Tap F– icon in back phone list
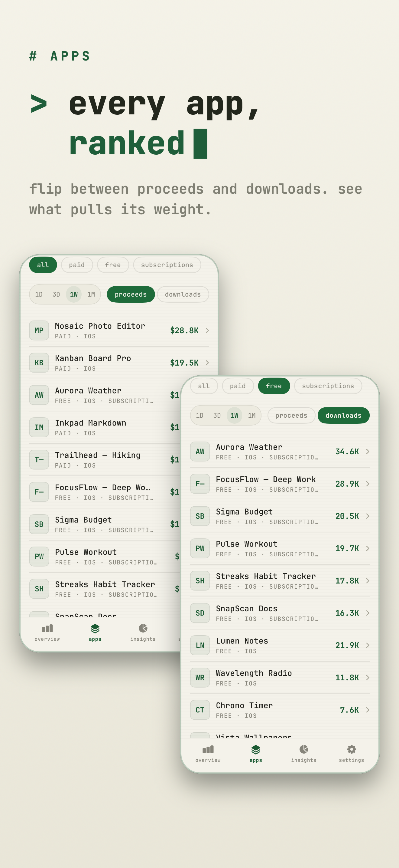Image resolution: width=399 pixels, height=868 pixels. 39,492
